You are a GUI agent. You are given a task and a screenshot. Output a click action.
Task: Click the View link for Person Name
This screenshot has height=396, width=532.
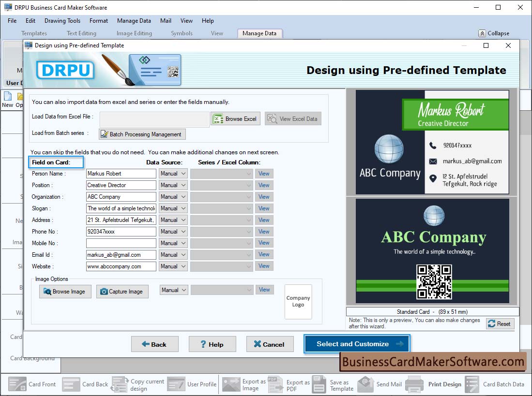click(x=264, y=174)
